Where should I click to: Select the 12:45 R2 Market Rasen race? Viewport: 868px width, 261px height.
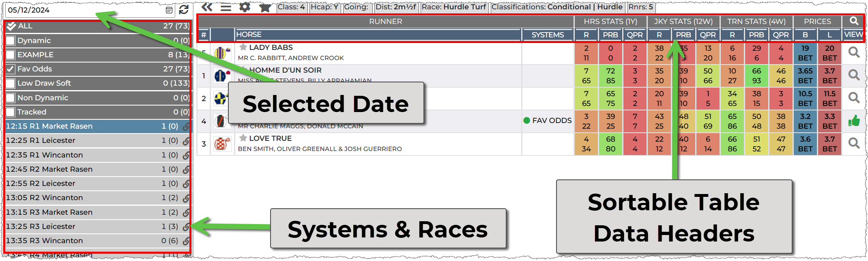[97, 169]
